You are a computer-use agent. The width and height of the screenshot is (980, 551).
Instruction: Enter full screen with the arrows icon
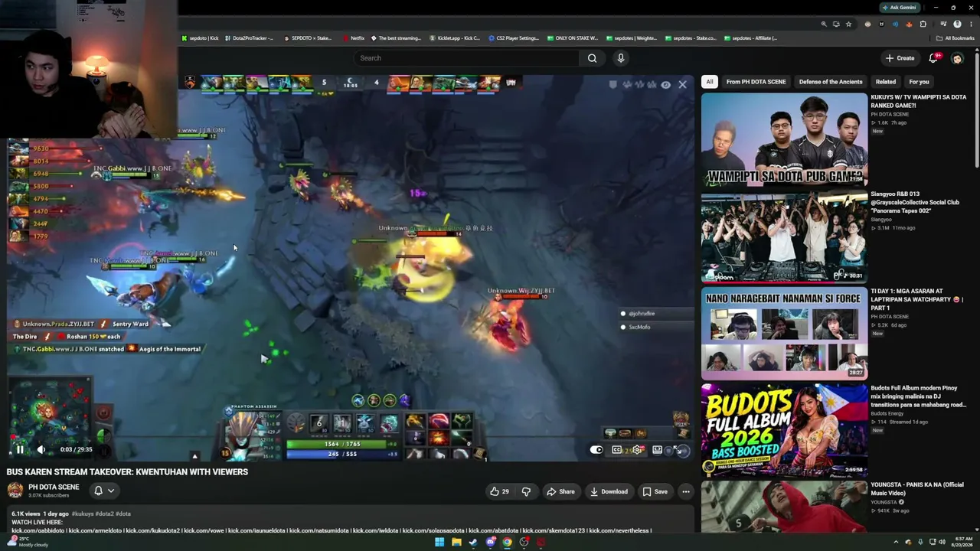pos(679,450)
